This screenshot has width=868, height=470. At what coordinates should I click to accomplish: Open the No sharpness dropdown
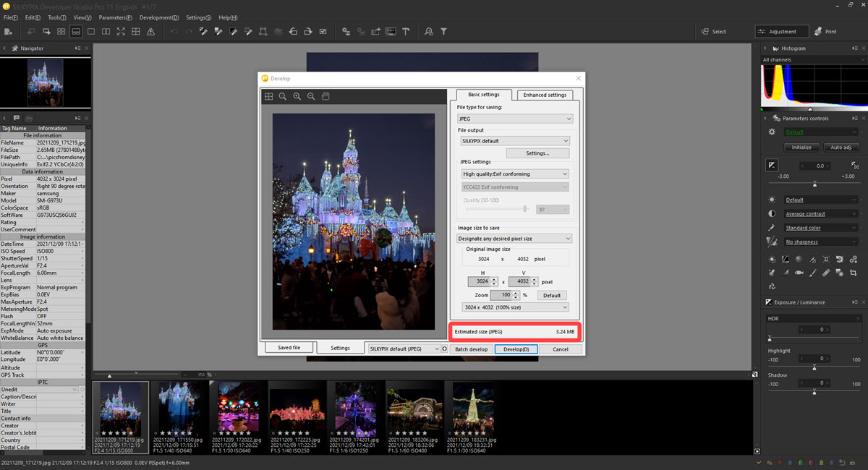pyautogui.click(x=822, y=242)
